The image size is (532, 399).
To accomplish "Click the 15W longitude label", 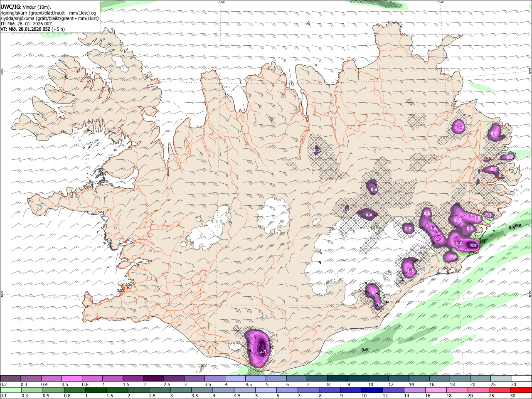I will pyautogui.click(x=440, y=2).
